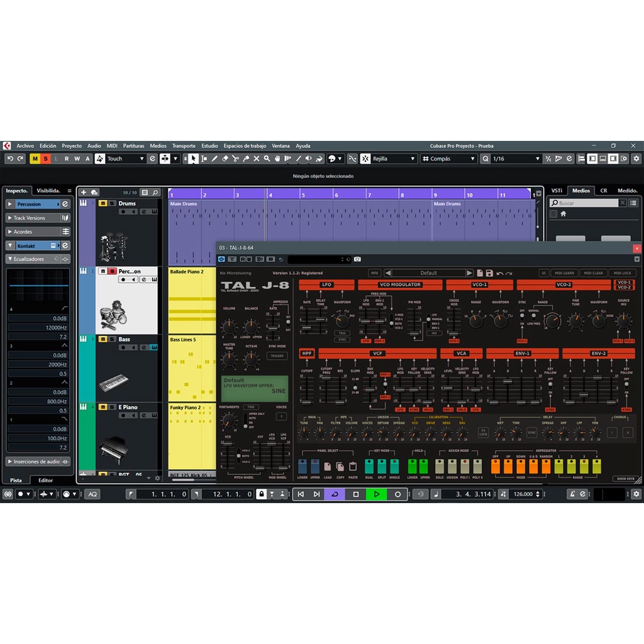
Task: Click MIDI CLEAR button in TAL-J-8
Action: [x=594, y=273]
